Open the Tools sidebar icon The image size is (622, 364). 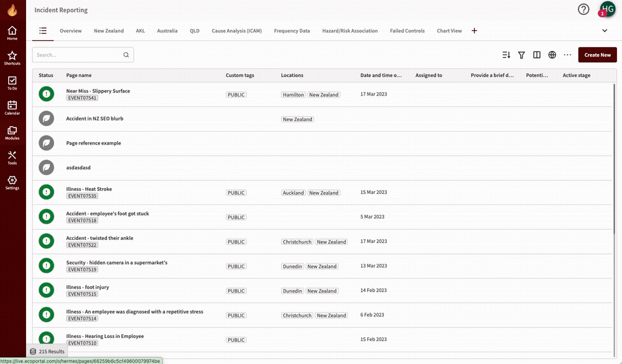coord(12,157)
